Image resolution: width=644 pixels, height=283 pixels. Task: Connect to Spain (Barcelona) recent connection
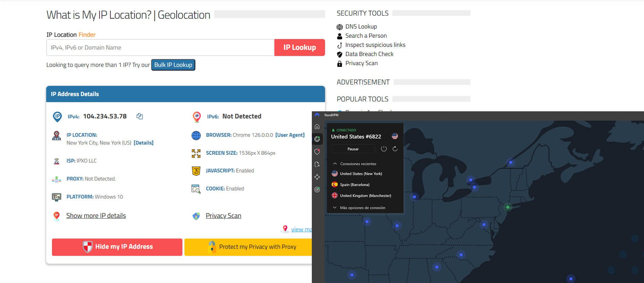pos(355,185)
